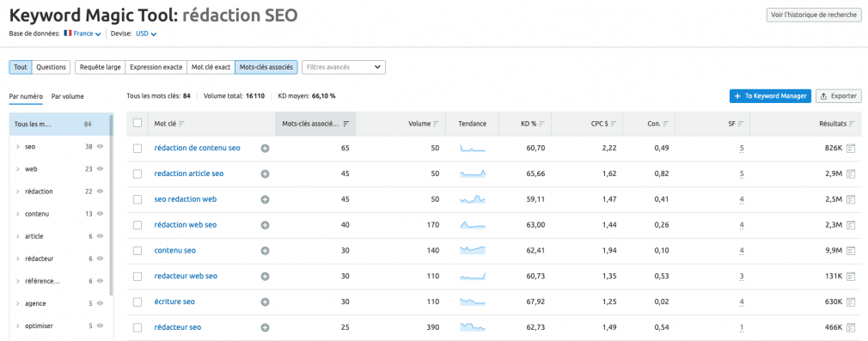Open SERP results icon for 826K row
This screenshot has height=341, width=868.
point(852,149)
